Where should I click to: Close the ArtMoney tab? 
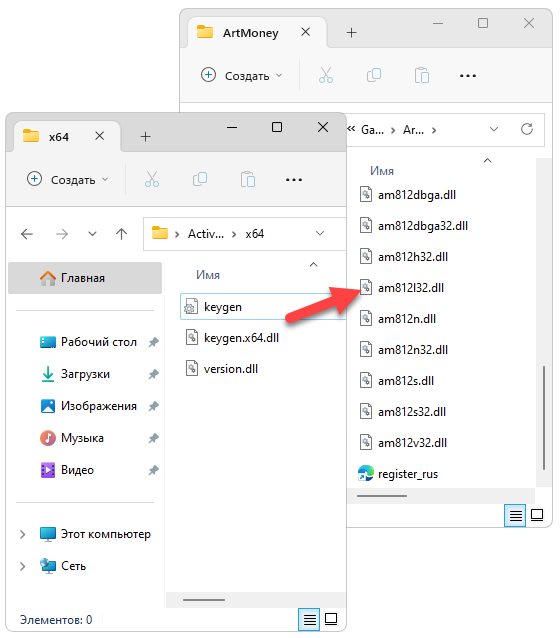point(306,32)
